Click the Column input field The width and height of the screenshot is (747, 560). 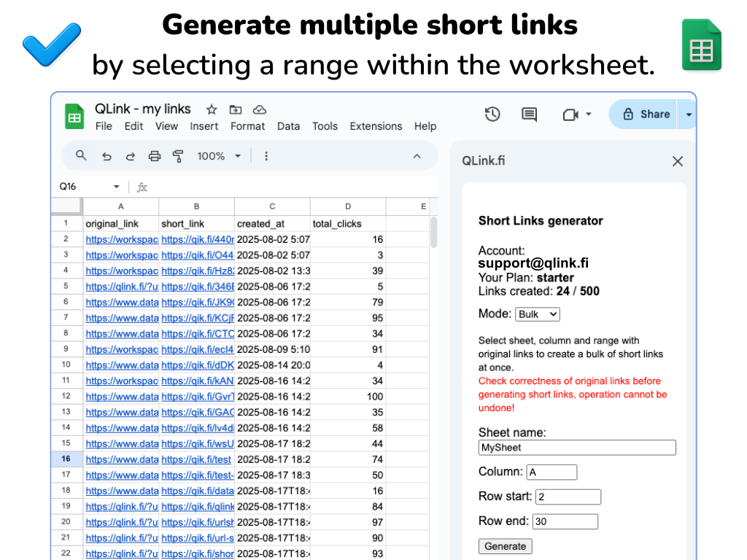coord(551,472)
